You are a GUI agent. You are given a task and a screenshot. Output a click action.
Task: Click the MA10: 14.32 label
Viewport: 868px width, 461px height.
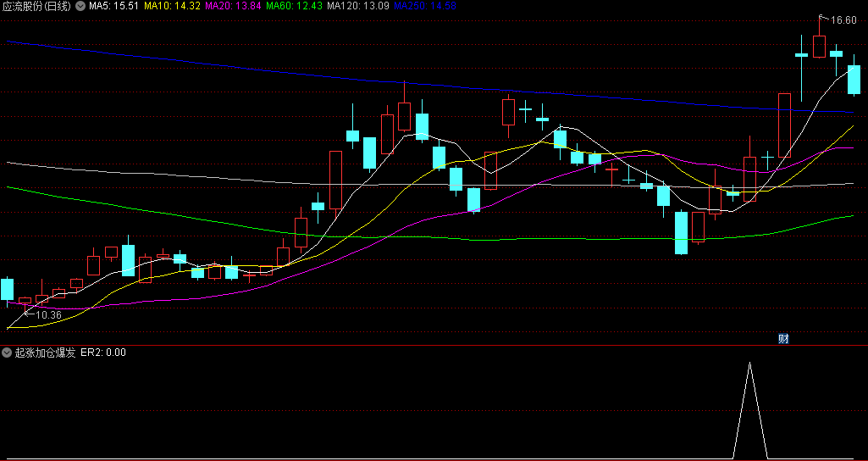pyautogui.click(x=173, y=6)
